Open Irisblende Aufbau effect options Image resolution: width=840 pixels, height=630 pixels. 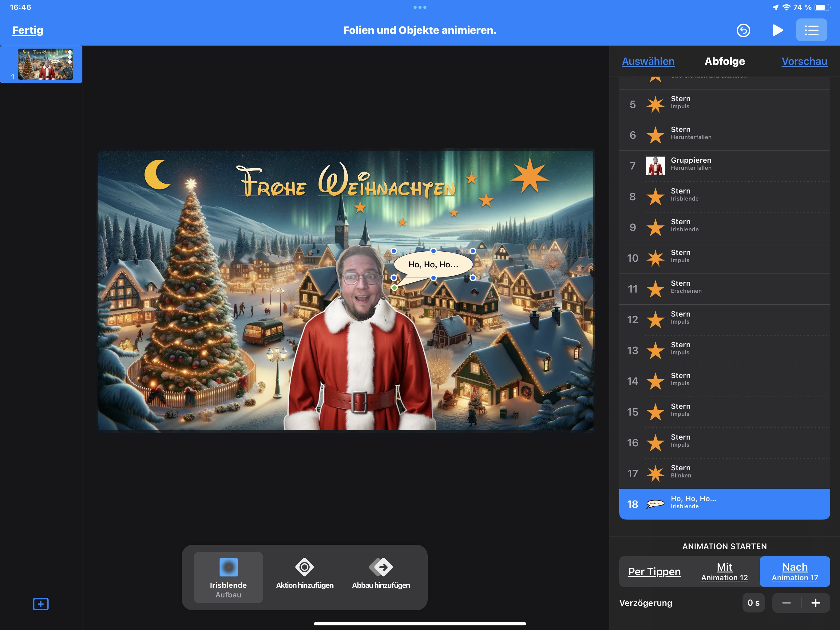tap(228, 578)
